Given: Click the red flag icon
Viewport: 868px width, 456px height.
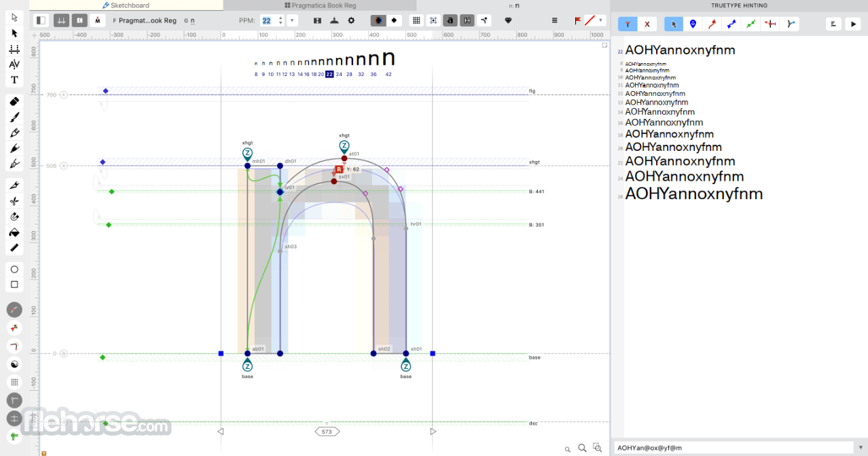Looking at the screenshot, I should tap(578, 20).
